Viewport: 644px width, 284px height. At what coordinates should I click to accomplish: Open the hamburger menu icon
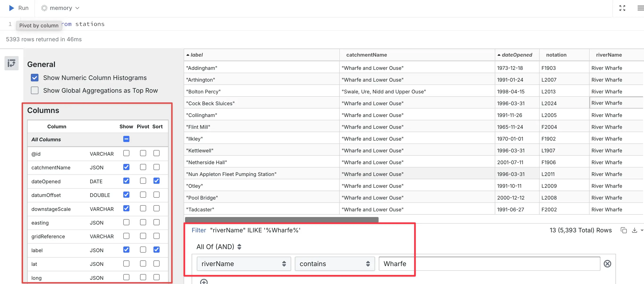coord(640,8)
